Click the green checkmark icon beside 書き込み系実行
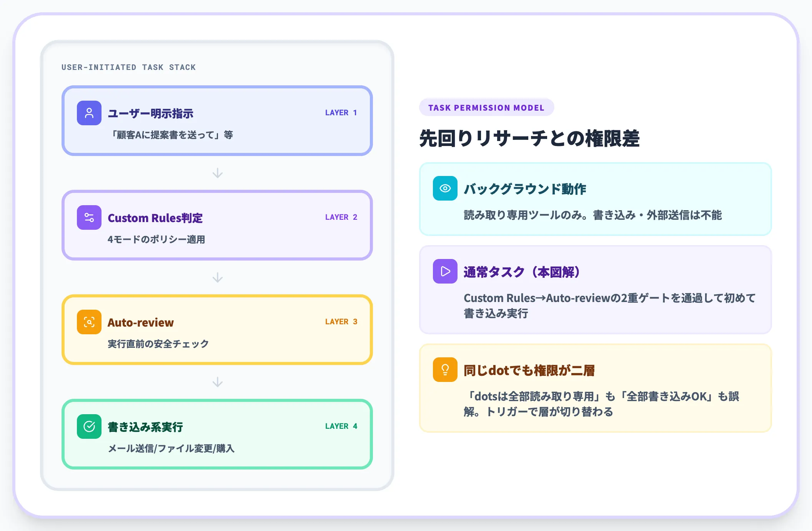The width and height of the screenshot is (812, 531). [89, 426]
